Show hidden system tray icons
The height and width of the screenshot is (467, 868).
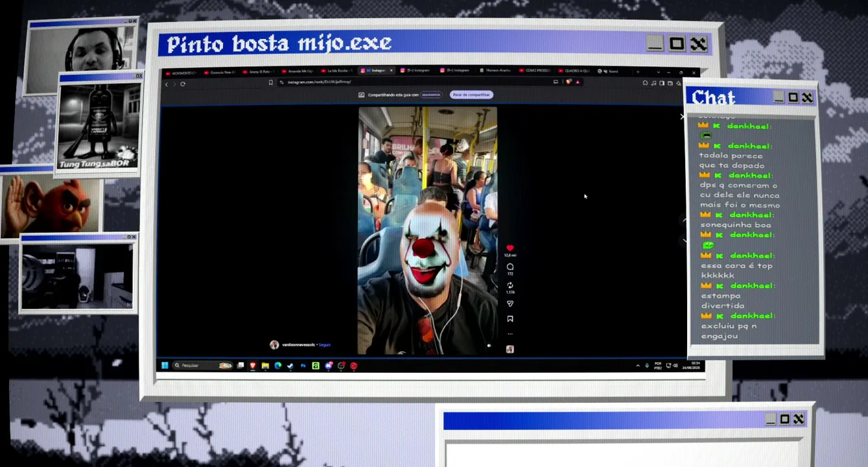638,366
